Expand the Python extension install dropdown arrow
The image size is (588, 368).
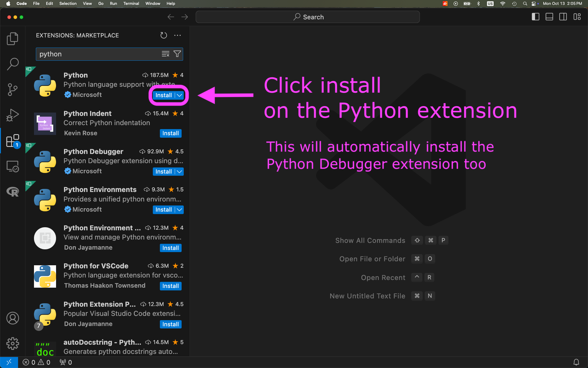pyautogui.click(x=180, y=95)
